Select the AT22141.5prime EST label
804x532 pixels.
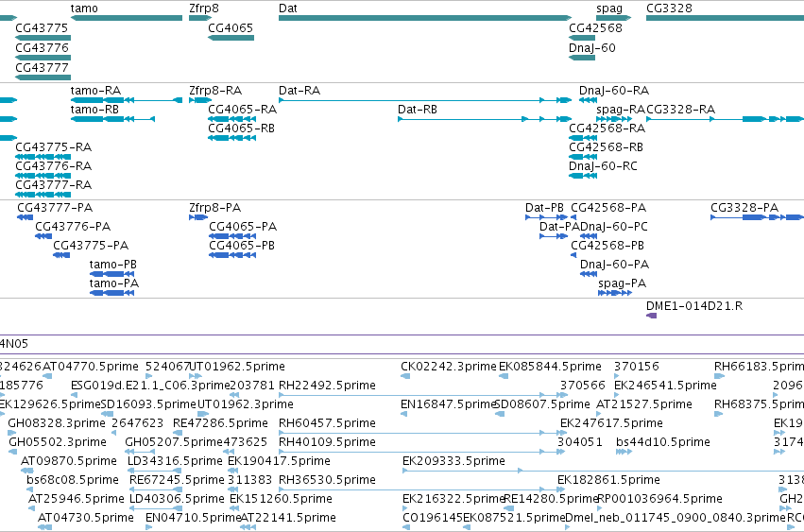click(x=288, y=518)
